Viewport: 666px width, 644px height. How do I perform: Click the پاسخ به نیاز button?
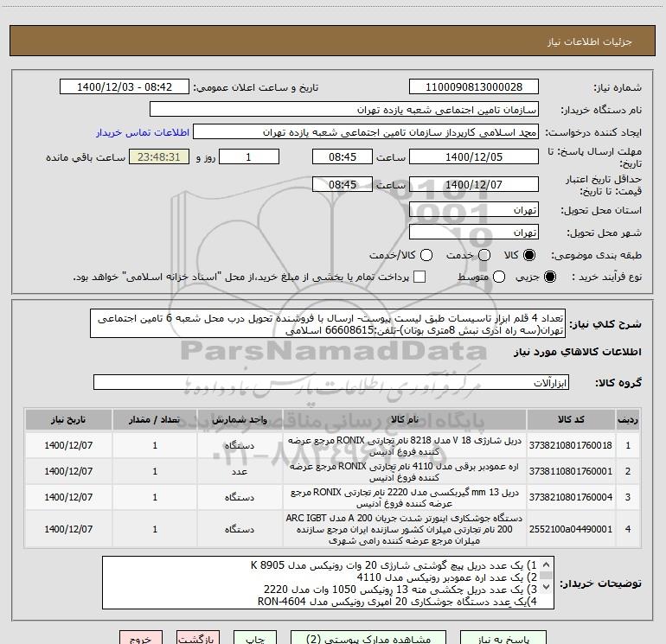point(503,638)
